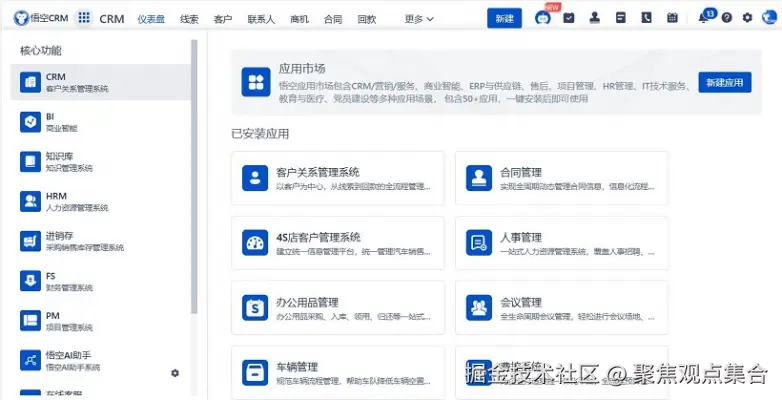The image size is (782, 400).
Task: Open the phone call icon in top bar
Action: pyautogui.click(x=646, y=18)
